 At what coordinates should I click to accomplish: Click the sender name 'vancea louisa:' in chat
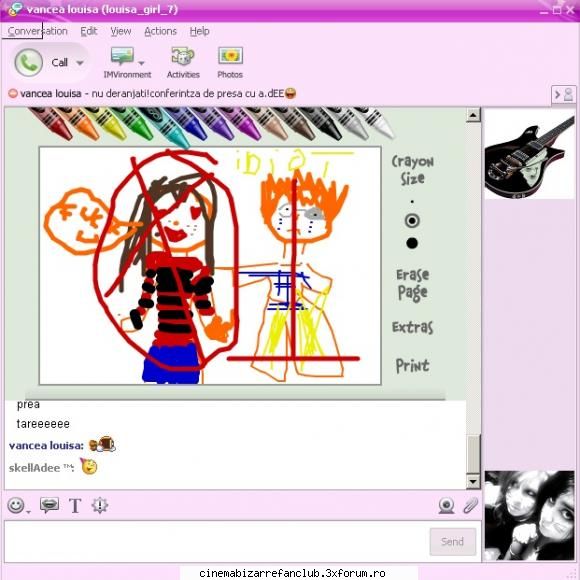(46, 445)
